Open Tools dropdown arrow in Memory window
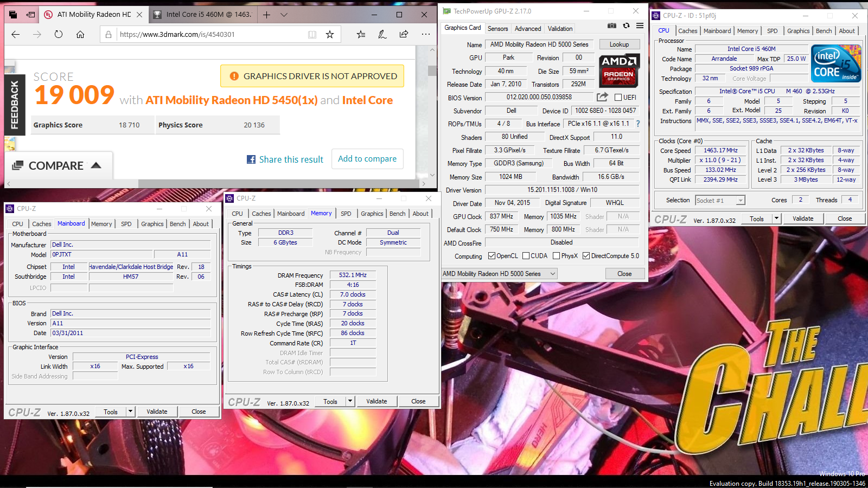 (x=350, y=401)
